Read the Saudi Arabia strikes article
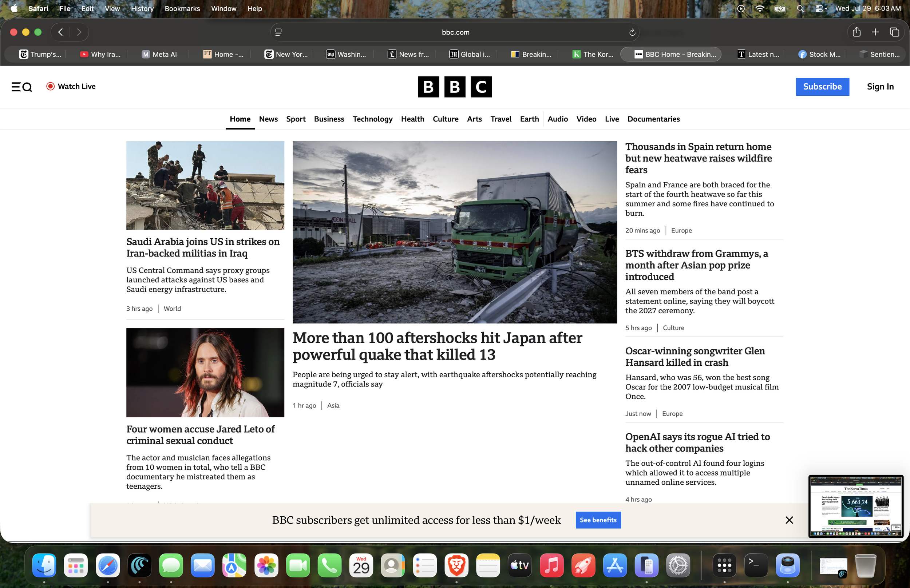 203,247
